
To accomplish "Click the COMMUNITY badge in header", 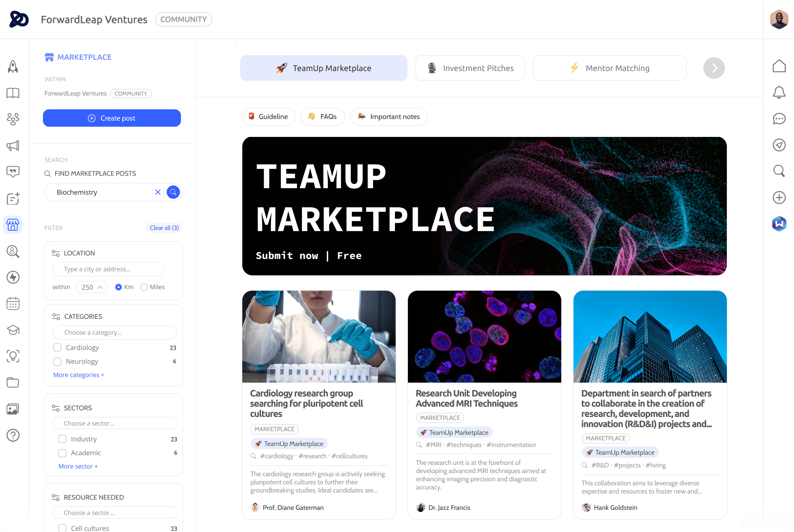I will [183, 19].
